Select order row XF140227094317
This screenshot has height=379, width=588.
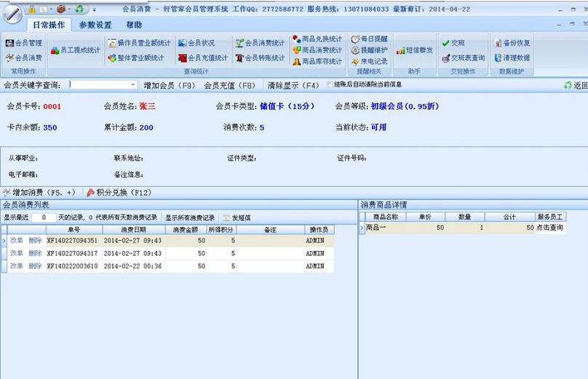(167, 253)
